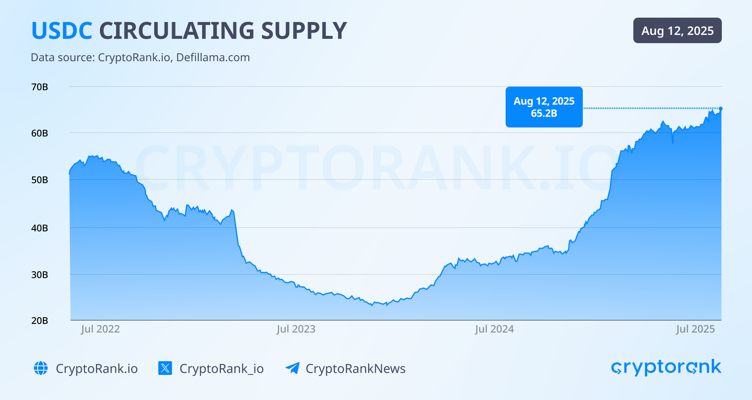Click the Data source caption text

coord(140,58)
